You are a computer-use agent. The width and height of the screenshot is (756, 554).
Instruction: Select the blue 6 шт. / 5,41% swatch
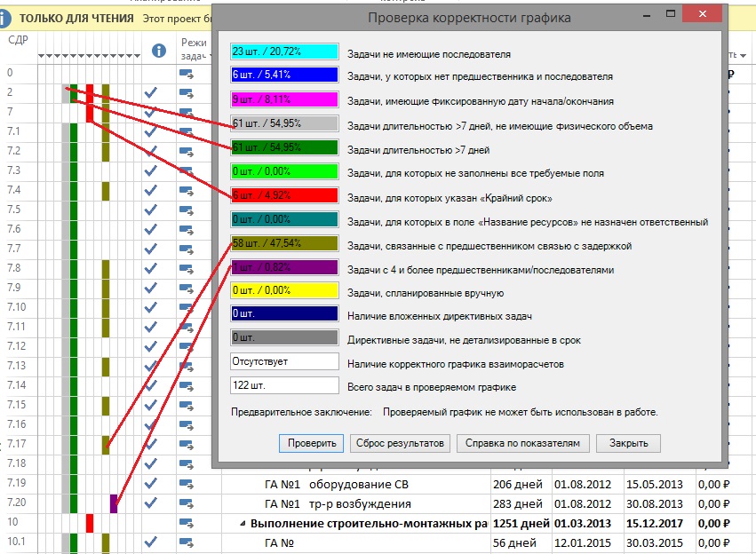284,75
